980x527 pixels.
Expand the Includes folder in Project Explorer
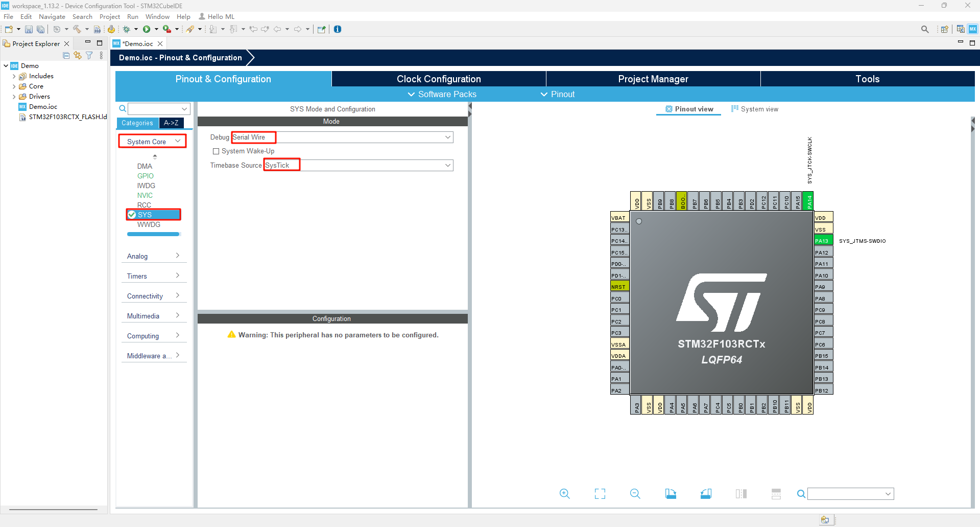(14, 76)
